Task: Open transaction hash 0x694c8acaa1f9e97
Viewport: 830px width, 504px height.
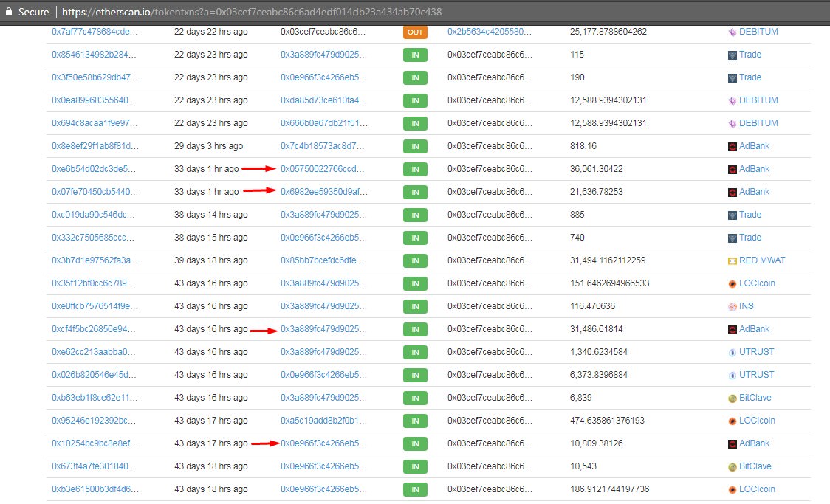Action: (x=95, y=123)
